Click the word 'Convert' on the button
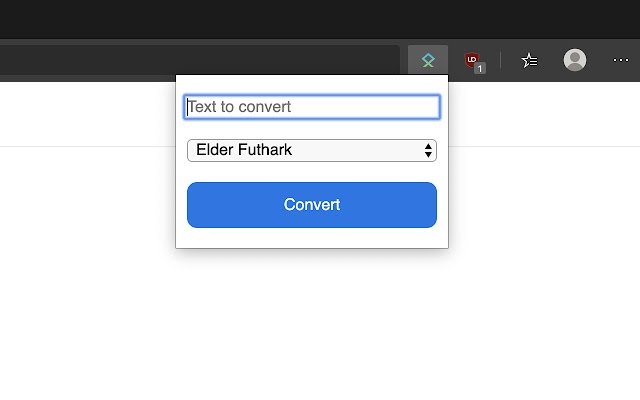Image resolution: width=640 pixels, height=400 pixels. tap(312, 205)
